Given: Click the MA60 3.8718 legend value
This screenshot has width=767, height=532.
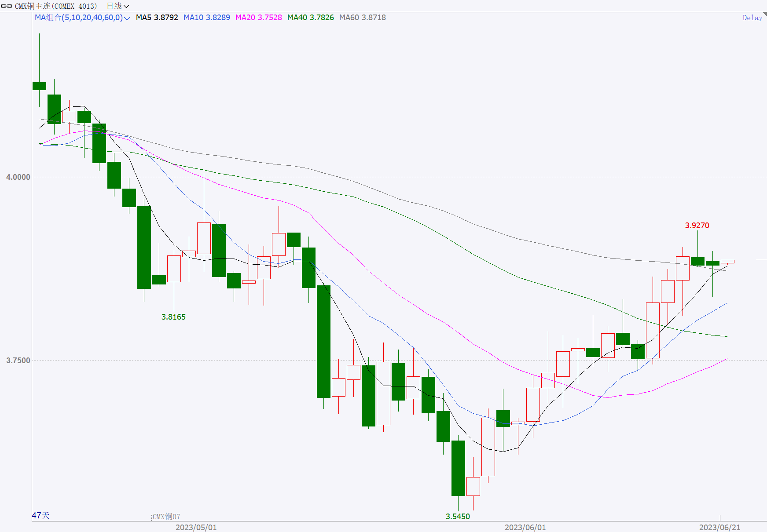Looking at the screenshot, I should (363, 18).
